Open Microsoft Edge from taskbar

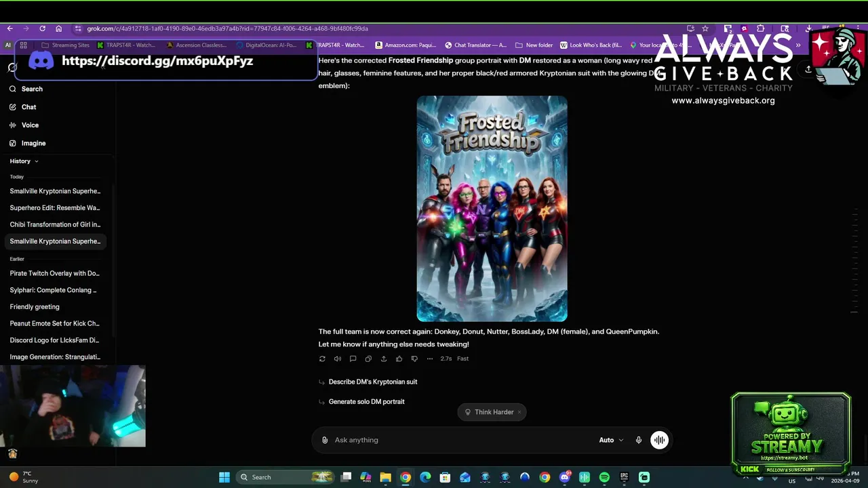click(x=425, y=477)
